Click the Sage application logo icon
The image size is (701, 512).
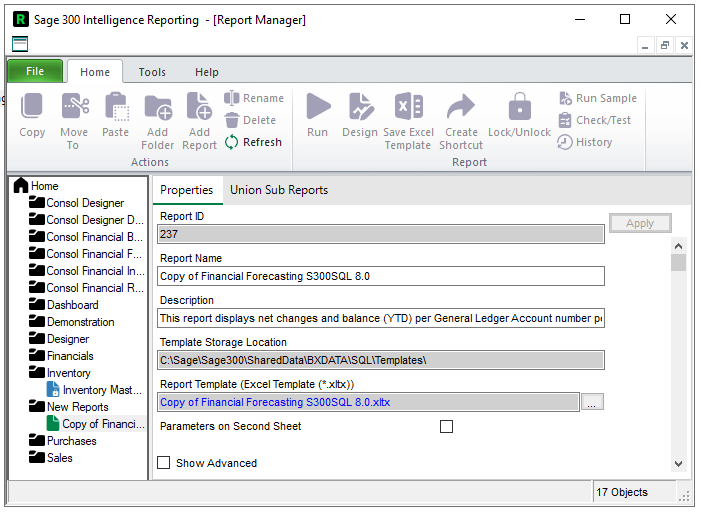point(21,19)
